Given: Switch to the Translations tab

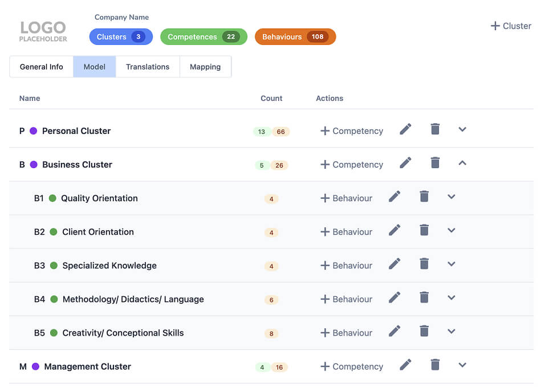Looking at the screenshot, I should coord(148,67).
